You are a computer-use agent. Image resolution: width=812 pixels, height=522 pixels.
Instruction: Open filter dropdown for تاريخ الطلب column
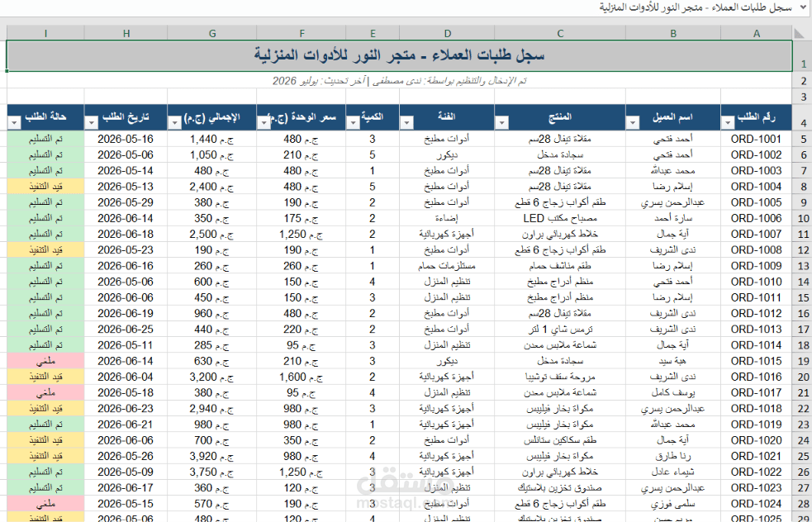91,123
